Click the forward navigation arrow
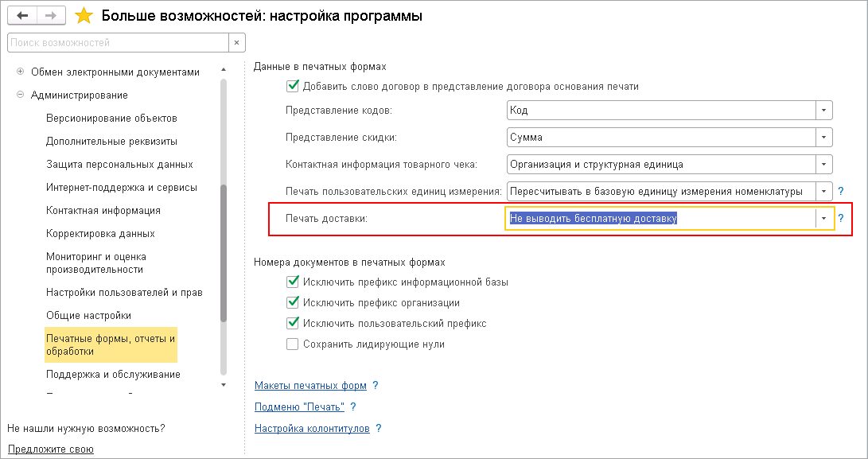 point(50,16)
